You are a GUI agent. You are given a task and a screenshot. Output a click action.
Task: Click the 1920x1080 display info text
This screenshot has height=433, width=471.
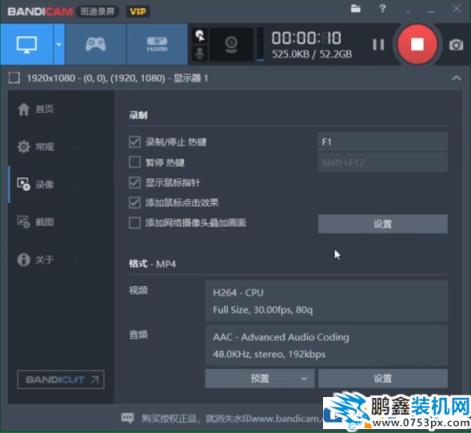coord(117,78)
